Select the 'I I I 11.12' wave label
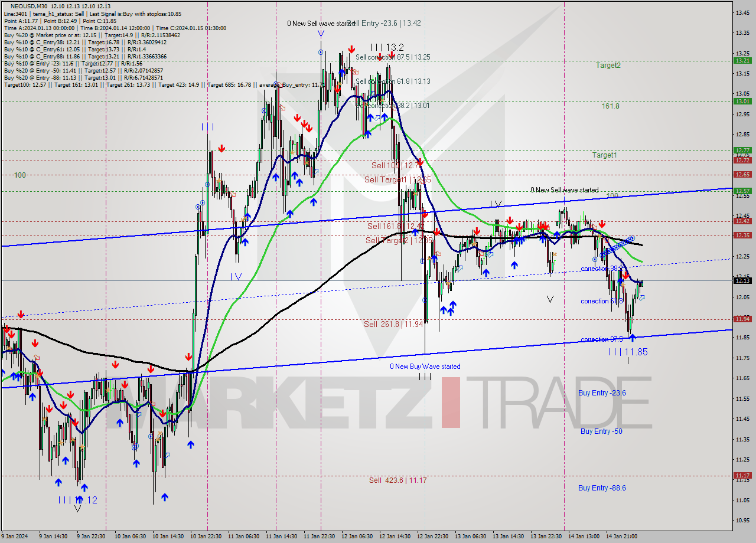The height and width of the screenshot is (543, 756). [77, 500]
